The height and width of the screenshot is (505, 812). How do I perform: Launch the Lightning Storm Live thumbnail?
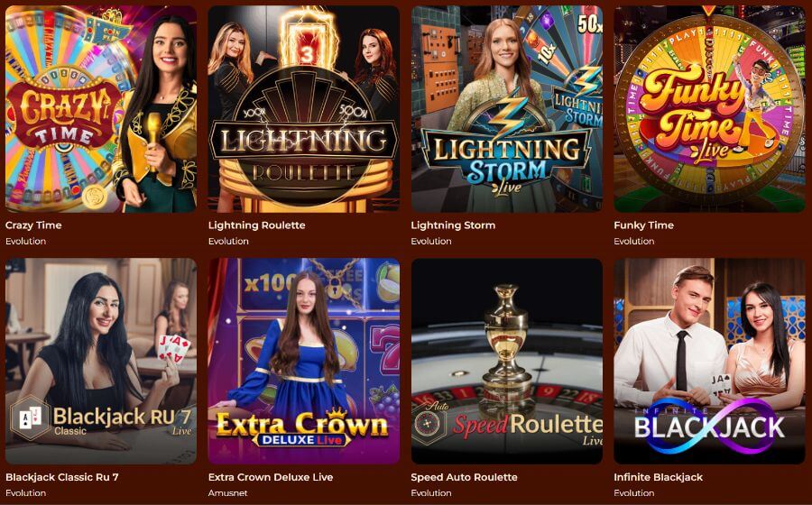(507, 108)
